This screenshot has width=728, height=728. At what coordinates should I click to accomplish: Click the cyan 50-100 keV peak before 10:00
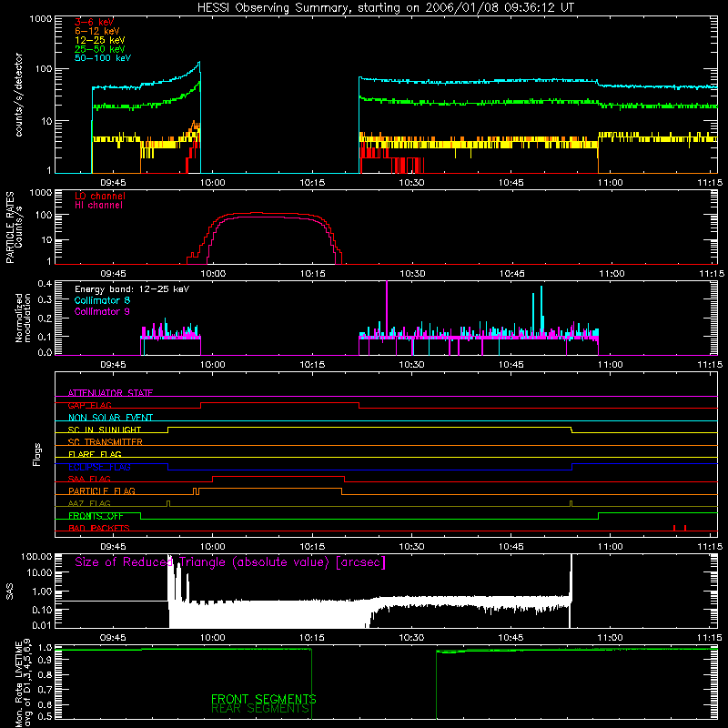[198, 64]
